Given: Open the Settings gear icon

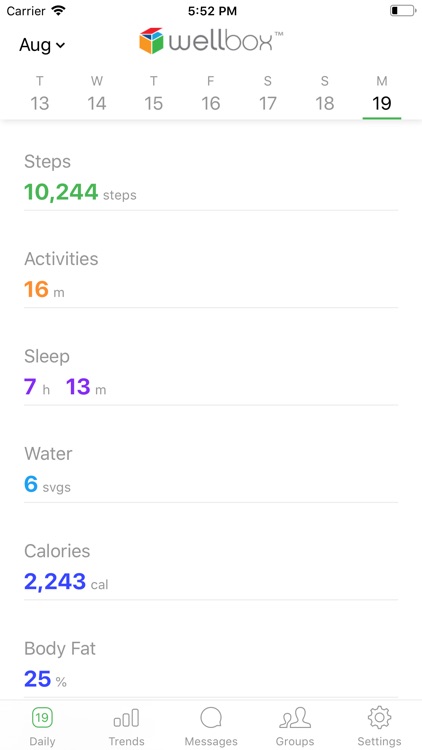Looking at the screenshot, I should point(379,718).
